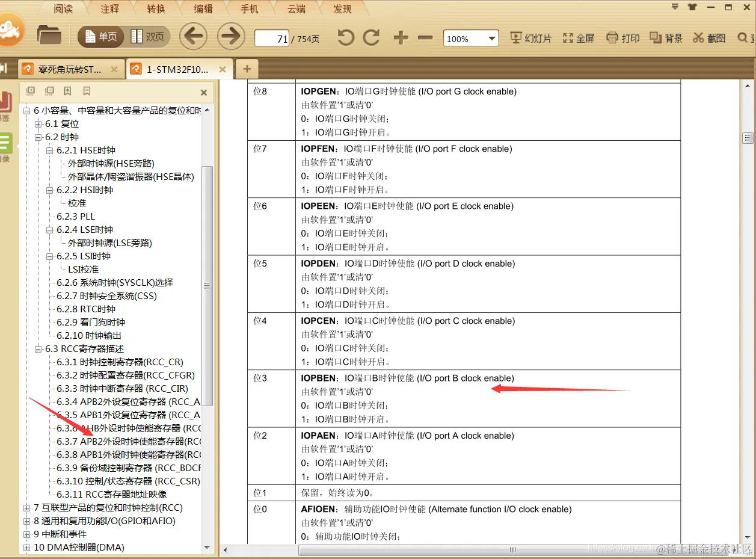Go to the next page arrow
Viewport: 756px width, 559px height.
point(231,37)
